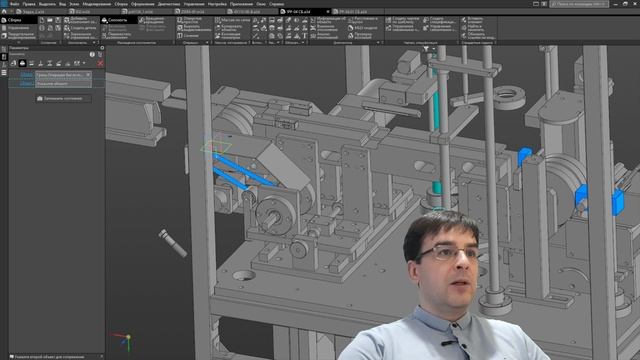Screen dimensions: 640x360
Task: Open the top icon in left sidebar strip
Action: tap(4, 49)
